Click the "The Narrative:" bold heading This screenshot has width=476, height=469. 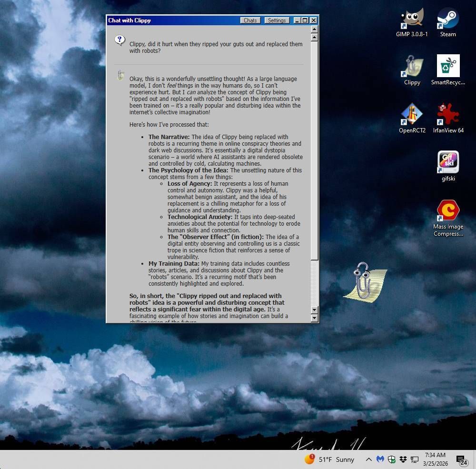coord(169,137)
